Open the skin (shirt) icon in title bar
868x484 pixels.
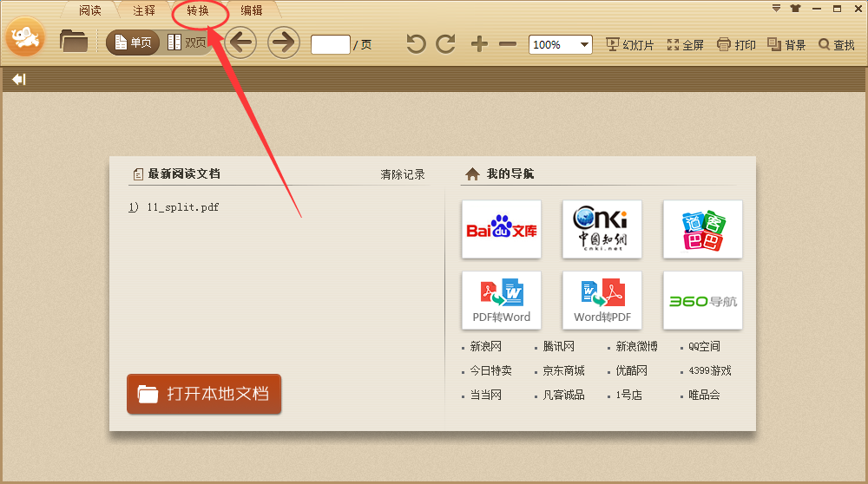coord(796,8)
